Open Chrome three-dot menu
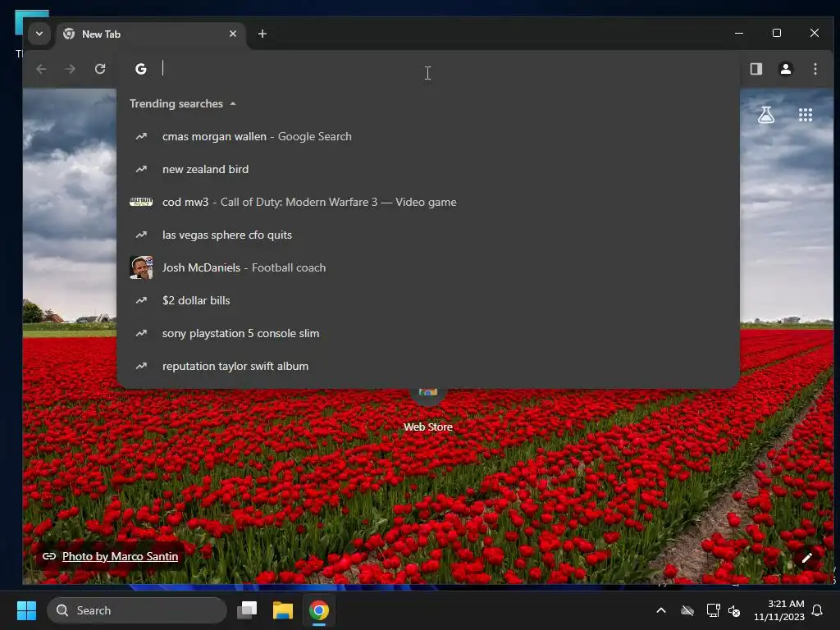The height and width of the screenshot is (630, 840). pos(815,69)
